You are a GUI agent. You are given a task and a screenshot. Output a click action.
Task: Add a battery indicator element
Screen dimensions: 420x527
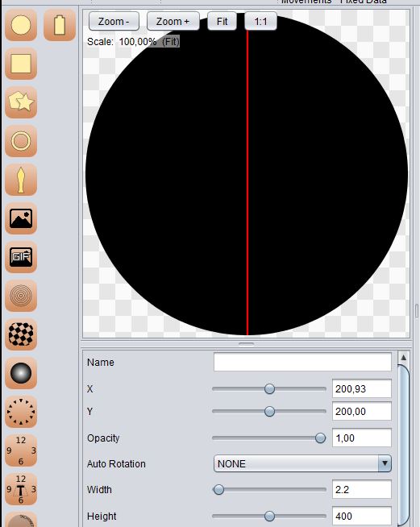(x=60, y=25)
